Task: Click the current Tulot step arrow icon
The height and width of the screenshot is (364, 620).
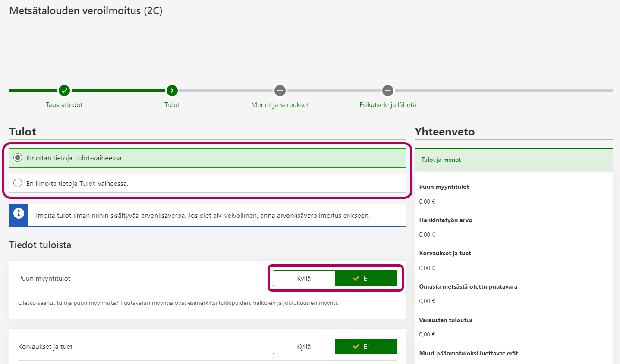Action: (172, 91)
